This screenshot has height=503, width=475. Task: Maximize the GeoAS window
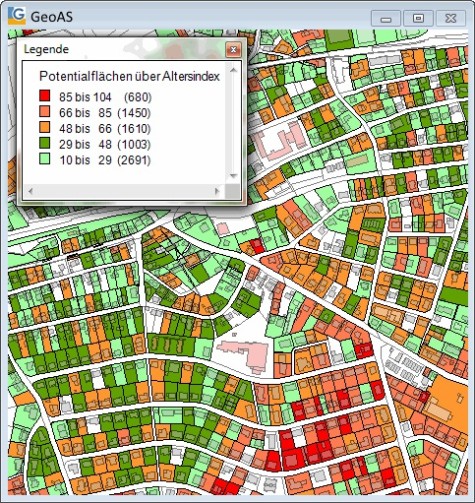click(418, 18)
